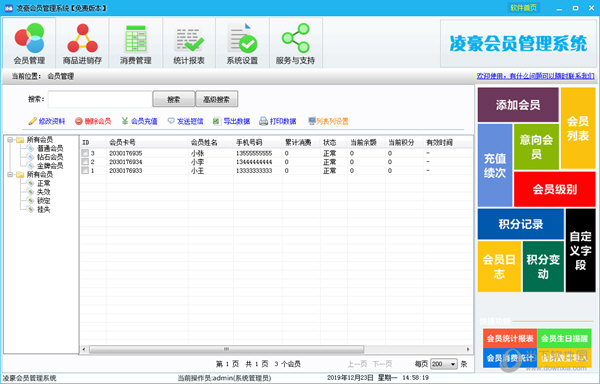Tick the checkbox for member ID 3
The width and height of the screenshot is (600, 384).
[x=85, y=153]
